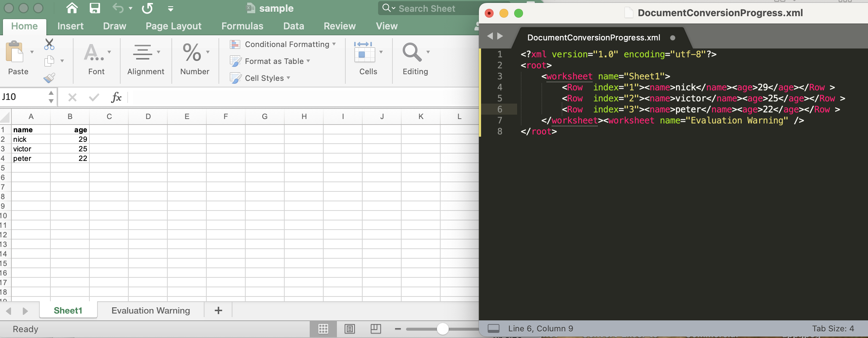Click the Format Painter brush icon
Image resolution: width=868 pixels, height=338 pixels.
point(49,78)
